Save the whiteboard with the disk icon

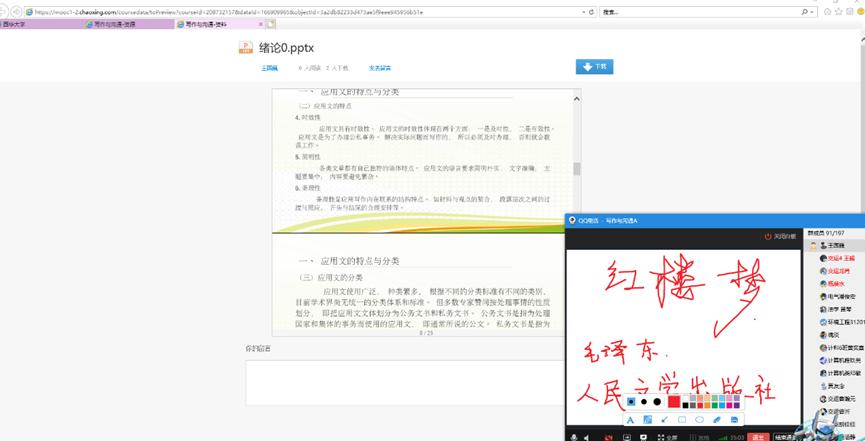click(x=734, y=420)
